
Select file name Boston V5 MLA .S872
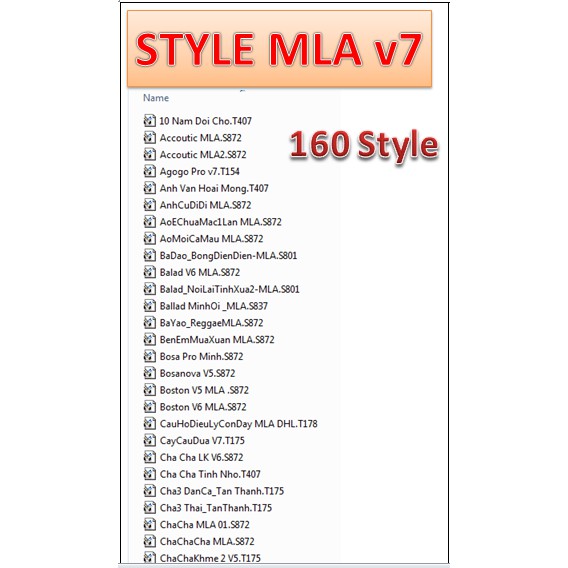pos(204,390)
